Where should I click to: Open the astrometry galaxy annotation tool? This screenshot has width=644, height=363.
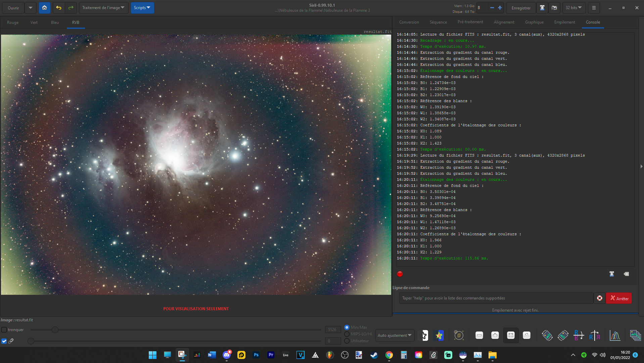[459, 335]
